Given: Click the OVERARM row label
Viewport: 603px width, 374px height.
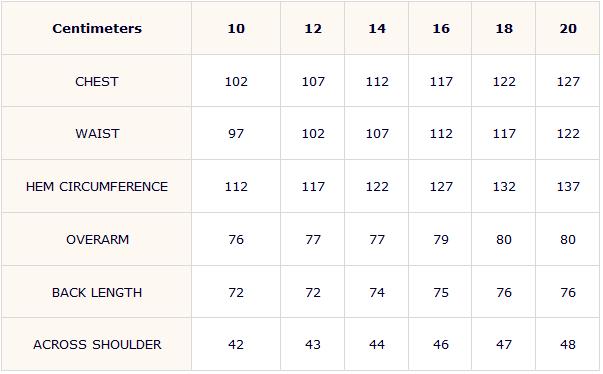Looking at the screenshot, I should [97, 240].
